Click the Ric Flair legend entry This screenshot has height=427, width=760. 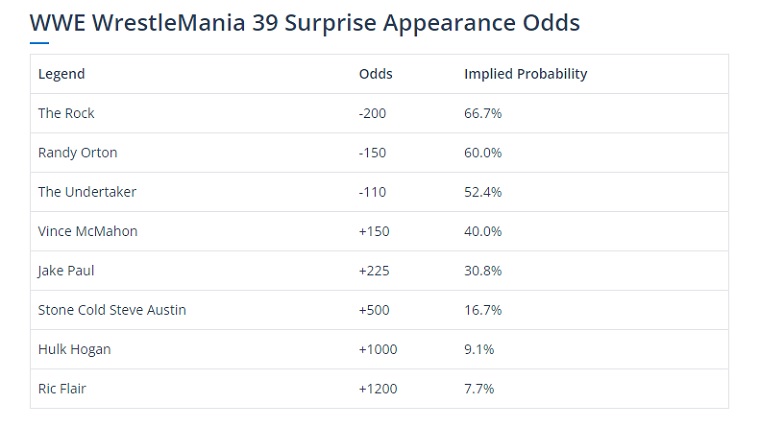[62, 388]
